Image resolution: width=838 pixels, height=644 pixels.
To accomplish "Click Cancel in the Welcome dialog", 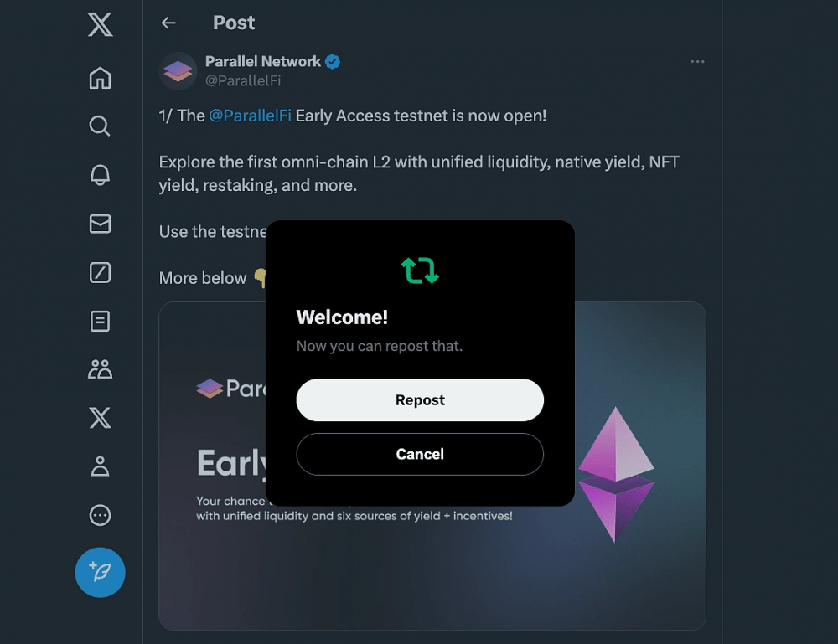I will point(420,454).
